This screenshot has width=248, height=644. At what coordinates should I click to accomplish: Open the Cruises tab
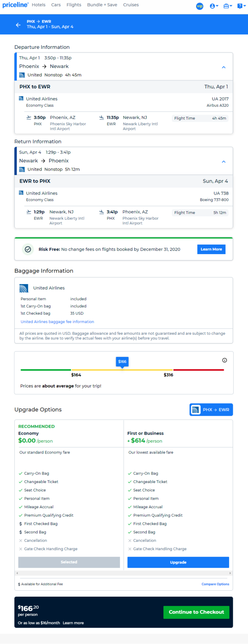(x=131, y=5)
